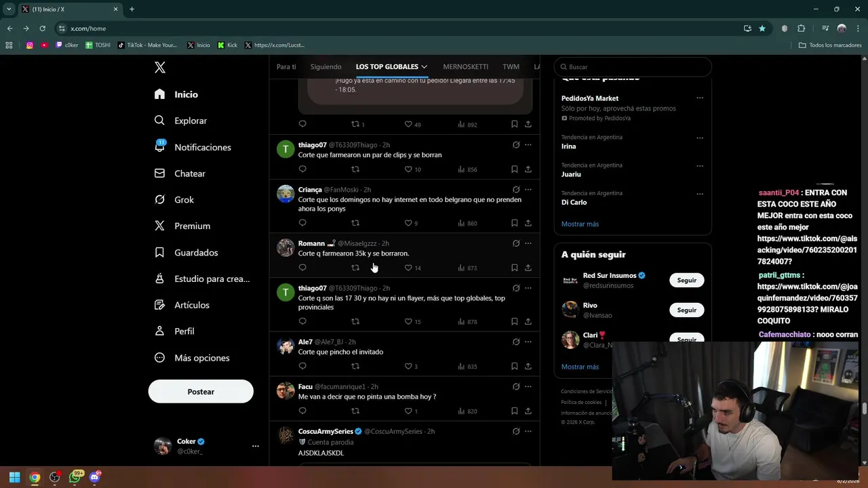Reply to Criança's tweet about Belgrano
The width and height of the screenshot is (868, 488).
pos(302,223)
